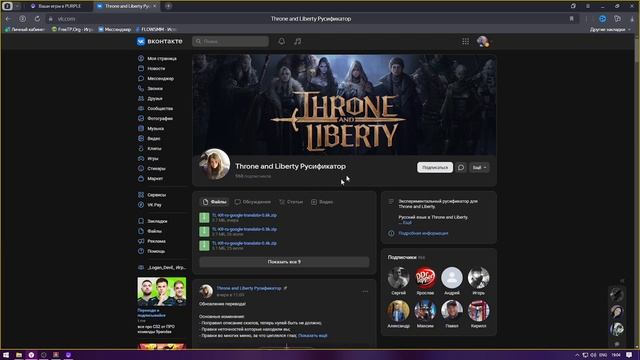Open Windows notification center icon

point(629,355)
